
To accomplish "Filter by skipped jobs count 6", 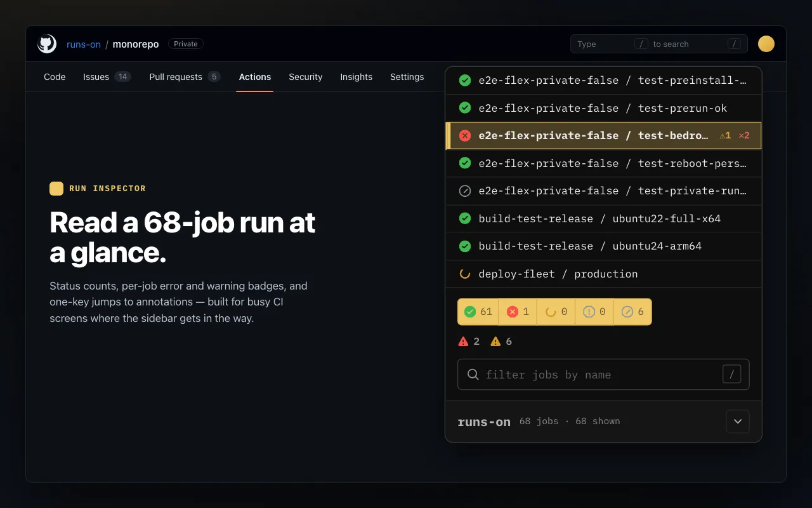I will (x=632, y=312).
